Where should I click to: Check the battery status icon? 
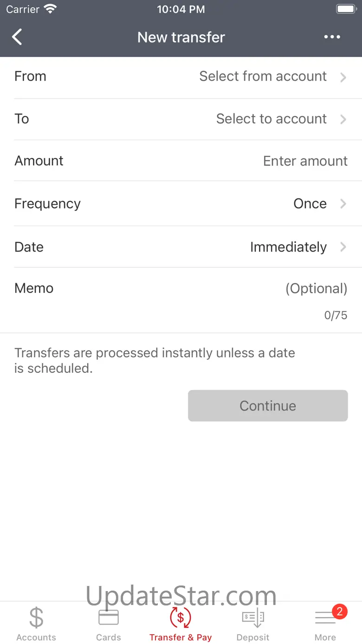(345, 9)
